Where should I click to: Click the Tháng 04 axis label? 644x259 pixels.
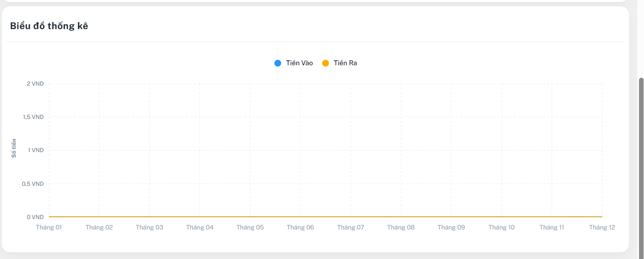click(x=200, y=227)
